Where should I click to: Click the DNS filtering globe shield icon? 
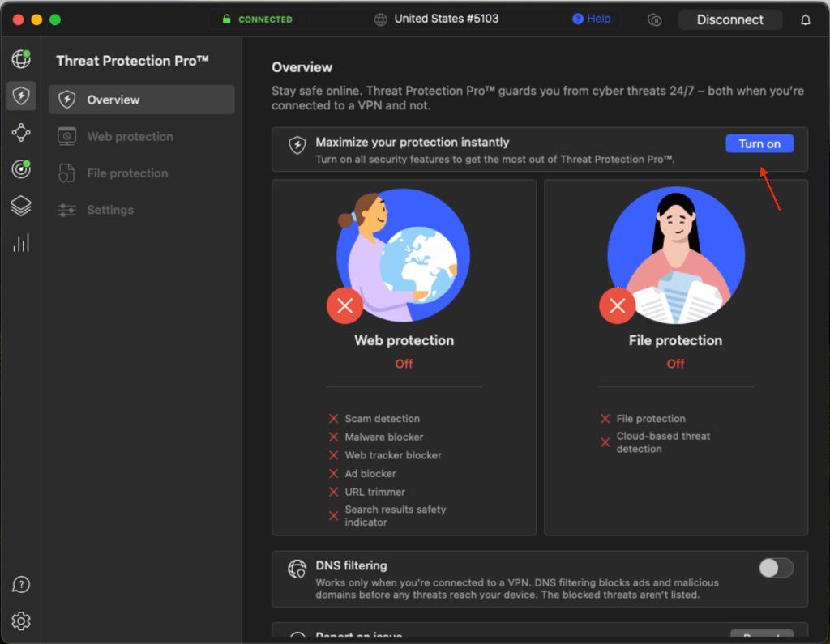pos(297,569)
